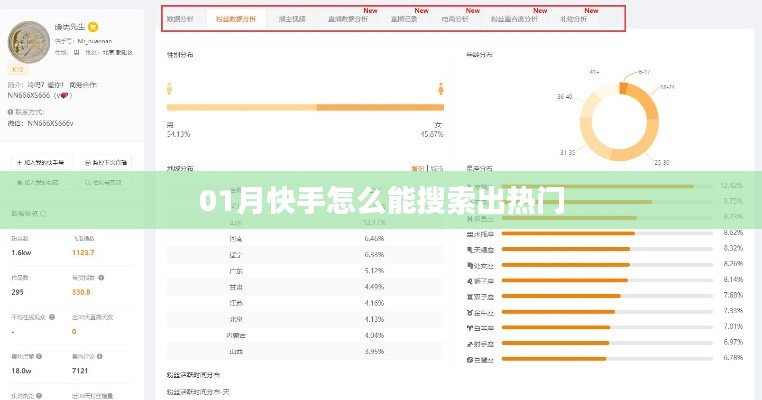Click the info icon above 330.8
The image size is (762, 400).
pos(101,278)
